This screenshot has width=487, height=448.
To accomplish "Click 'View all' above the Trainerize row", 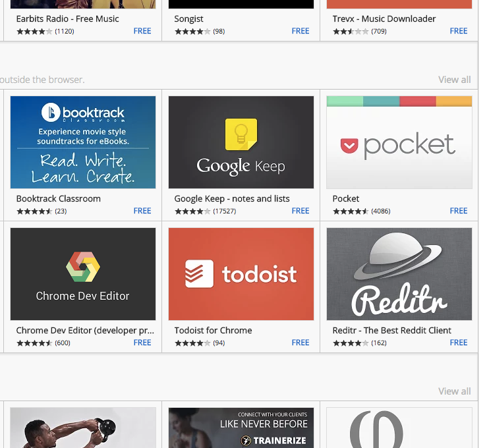I will click(455, 391).
